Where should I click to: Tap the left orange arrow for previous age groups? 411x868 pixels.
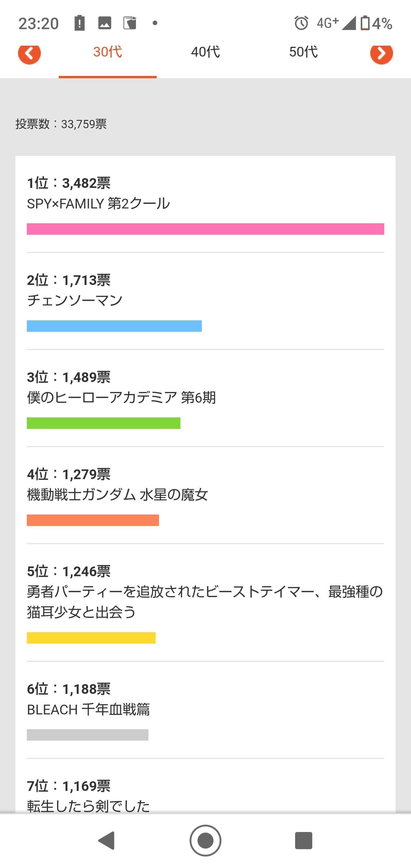pyautogui.click(x=29, y=54)
